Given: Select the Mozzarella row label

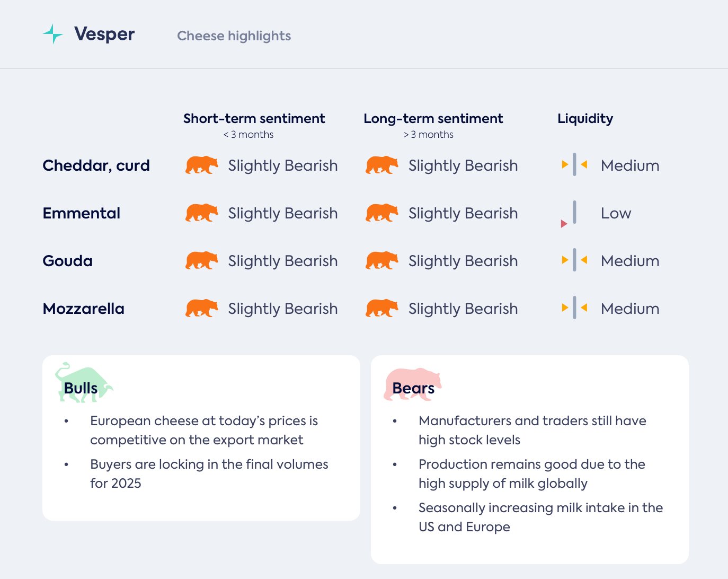Looking at the screenshot, I should [x=84, y=309].
